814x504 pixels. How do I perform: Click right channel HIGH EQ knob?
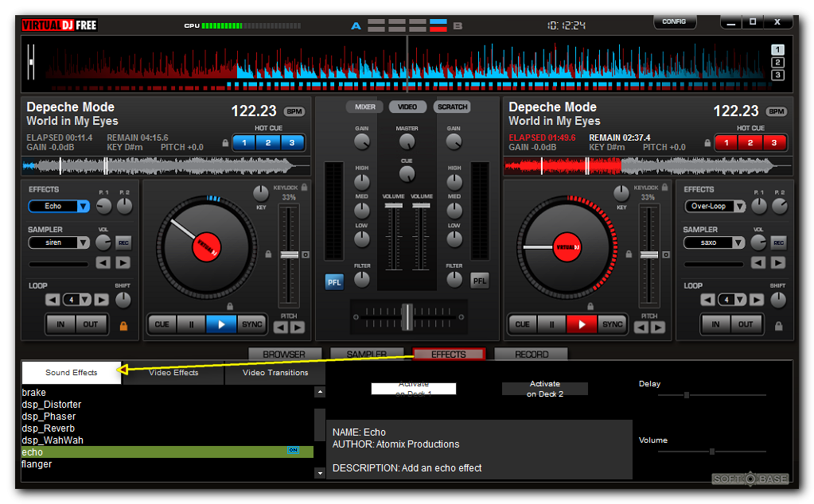(x=454, y=181)
